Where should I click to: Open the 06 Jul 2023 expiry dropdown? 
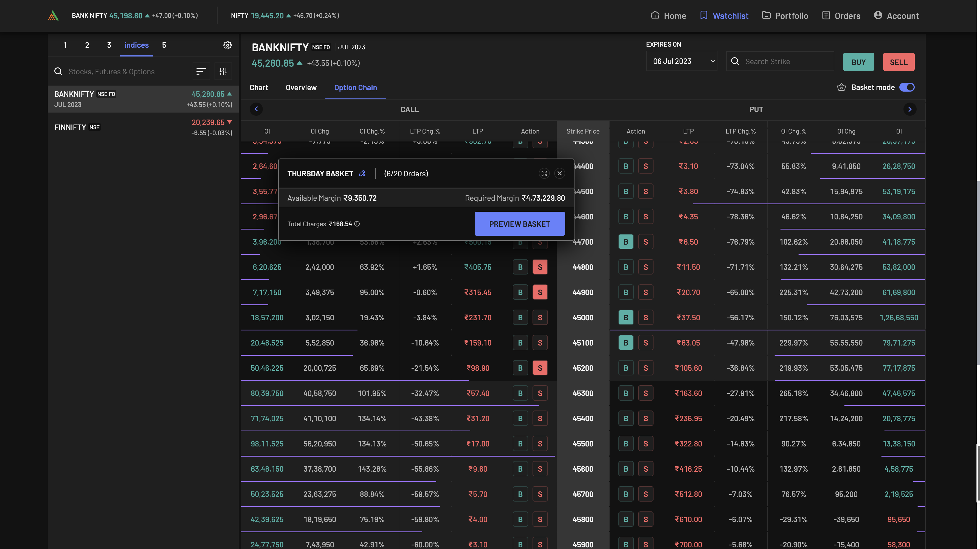click(x=681, y=61)
